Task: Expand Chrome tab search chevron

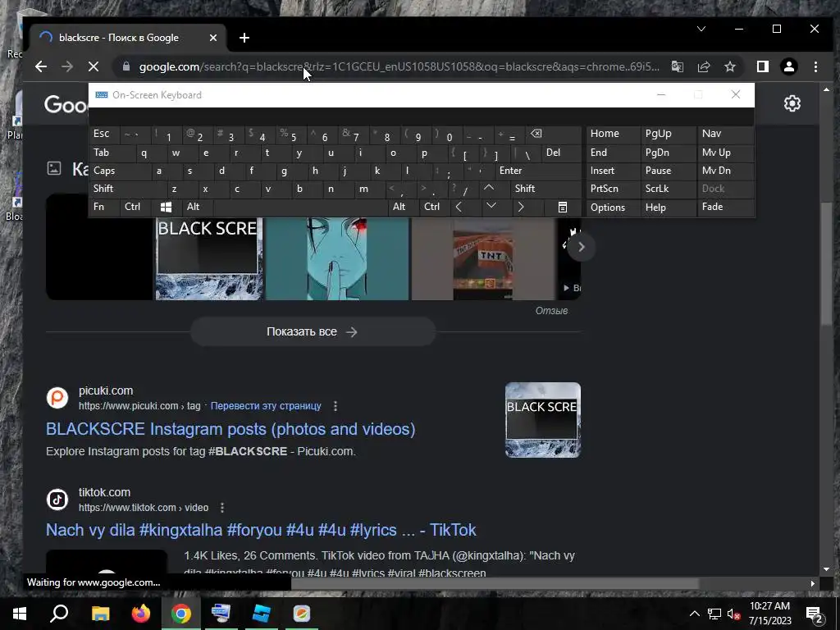Action: point(701,29)
